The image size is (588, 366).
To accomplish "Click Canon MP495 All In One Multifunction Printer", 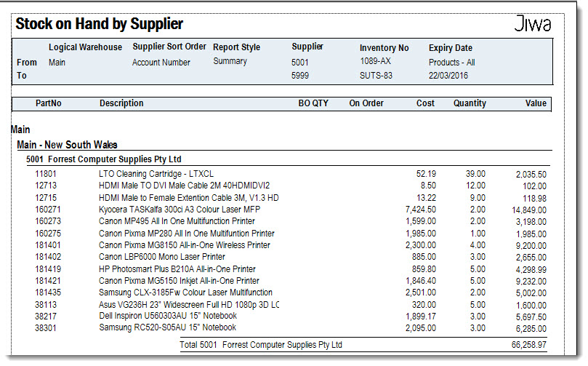I will (x=177, y=221).
